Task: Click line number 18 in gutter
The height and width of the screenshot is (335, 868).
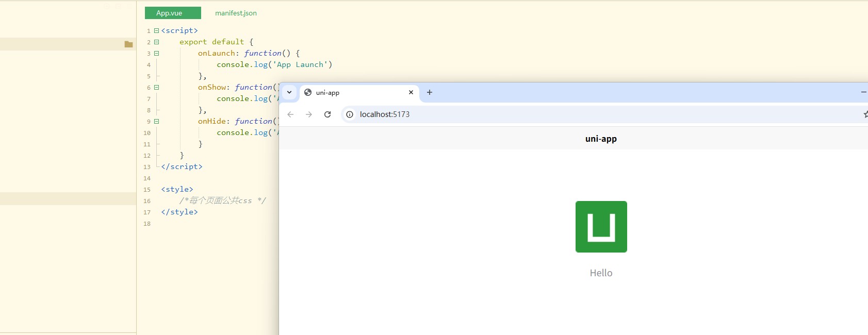Action: pyautogui.click(x=147, y=224)
